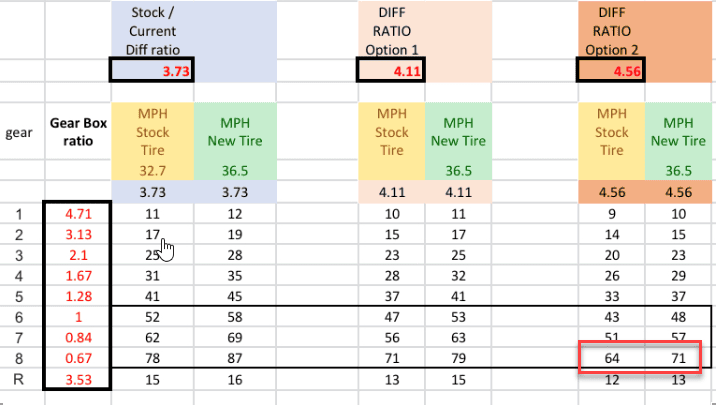
Task: Click 6th gear ratio cell showing 1
Action: coord(78,317)
